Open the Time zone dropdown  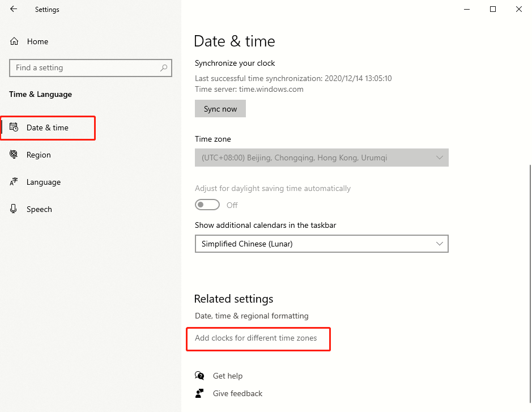[322, 158]
